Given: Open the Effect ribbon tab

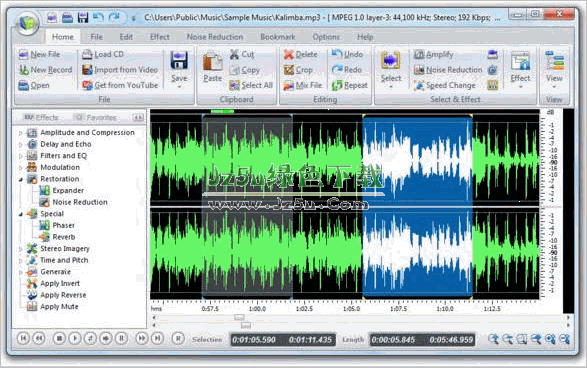Looking at the screenshot, I should pos(160,37).
